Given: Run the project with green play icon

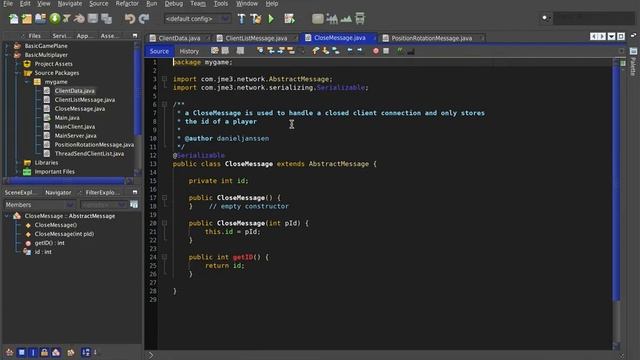Looking at the screenshot, I should pyautogui.click(x=271, y=19).
